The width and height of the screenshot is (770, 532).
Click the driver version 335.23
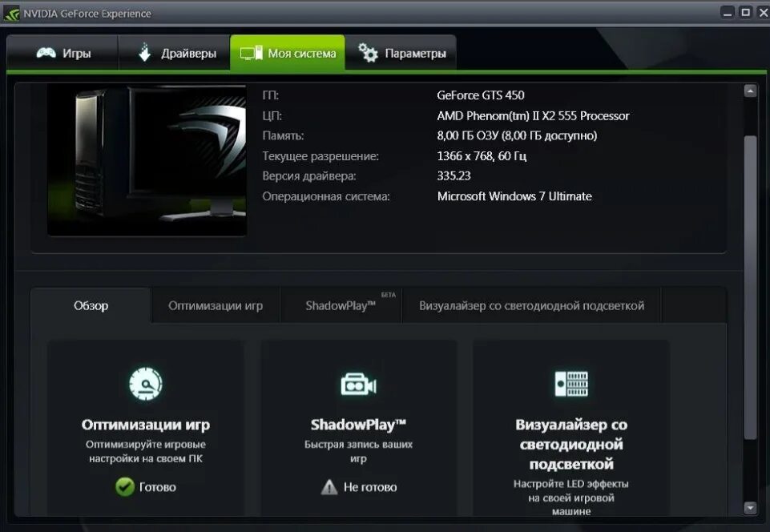pyautogui.click(x=454, y=175)
